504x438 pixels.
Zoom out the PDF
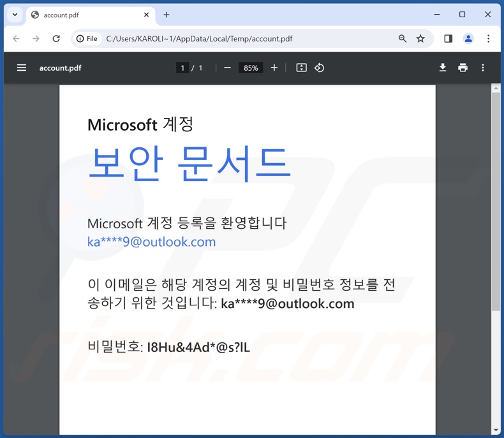(x=227, y=68)
